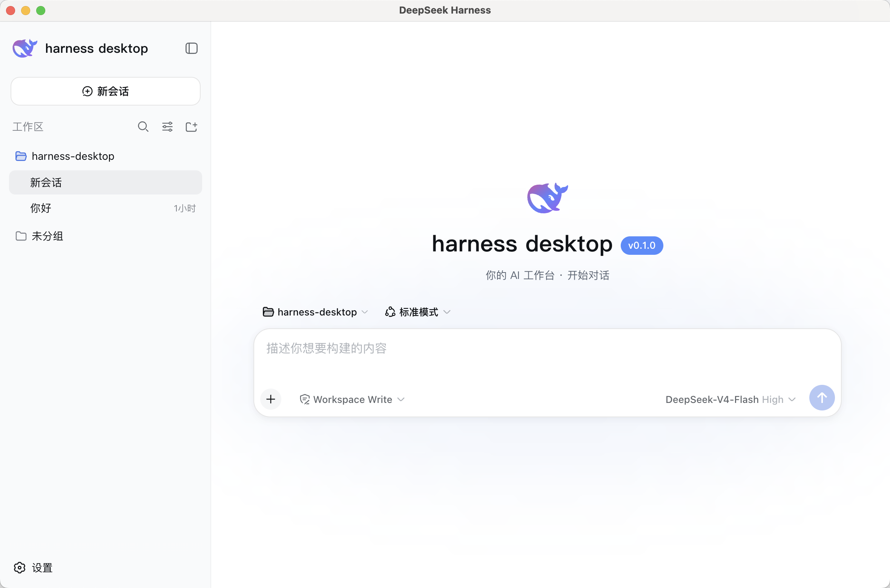The image size is (890, 588).
Task: Click the large whale logo in the center
Action: click(548, 198)
